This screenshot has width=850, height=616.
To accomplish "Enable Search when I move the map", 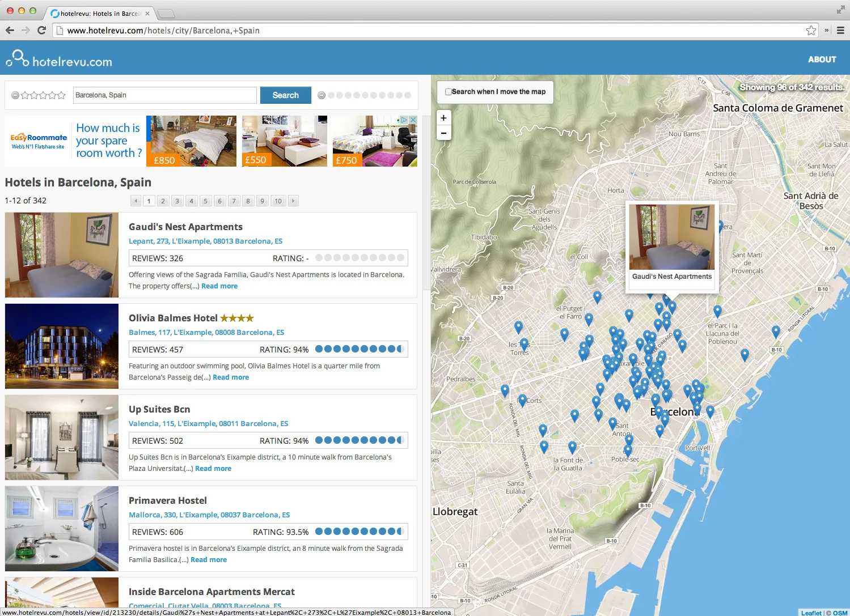I will click(448, 92).
